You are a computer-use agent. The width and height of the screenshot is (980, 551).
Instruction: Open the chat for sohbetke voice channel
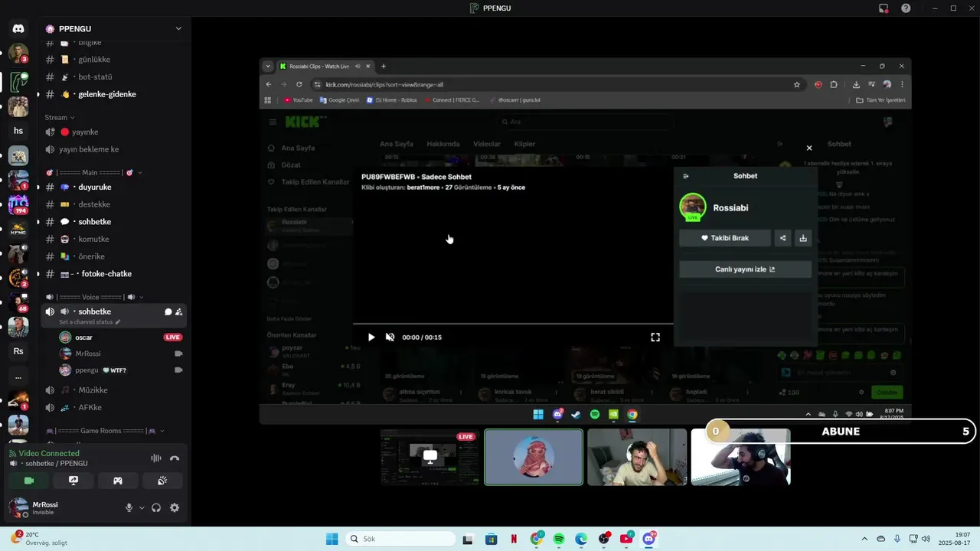point(168,311)
